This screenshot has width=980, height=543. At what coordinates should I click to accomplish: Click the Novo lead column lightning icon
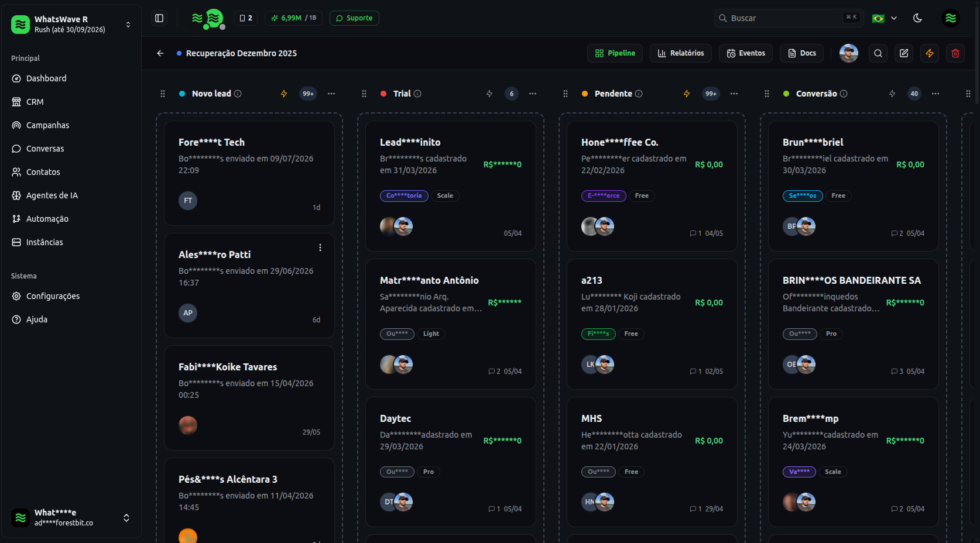pyautogui.click(x=284, y=94)
